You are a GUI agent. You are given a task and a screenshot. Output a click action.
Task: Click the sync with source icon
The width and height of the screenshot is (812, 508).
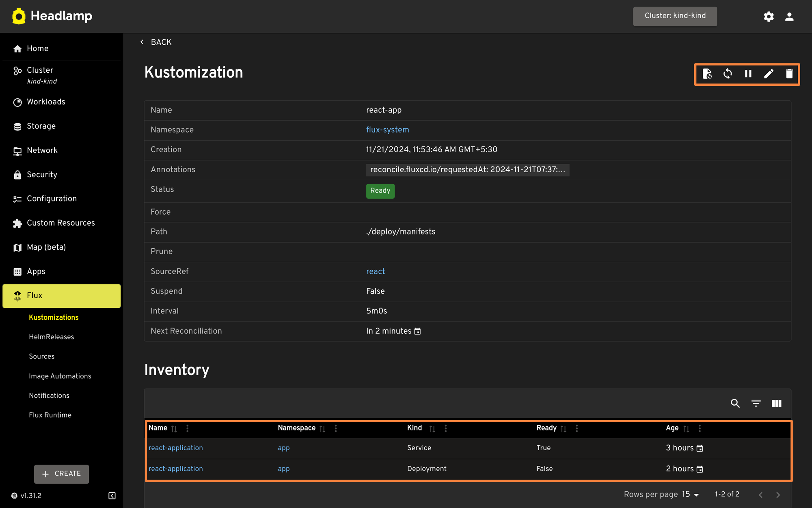(707, 74)
